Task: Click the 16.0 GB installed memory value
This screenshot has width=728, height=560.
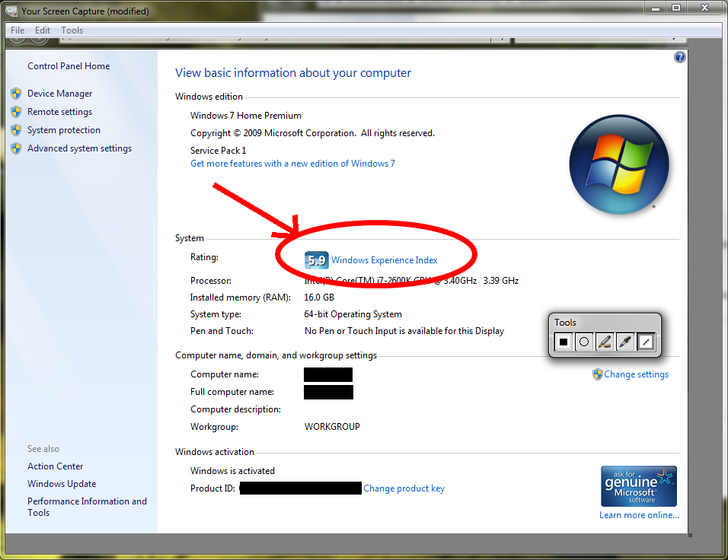Action: click(319, 297)
